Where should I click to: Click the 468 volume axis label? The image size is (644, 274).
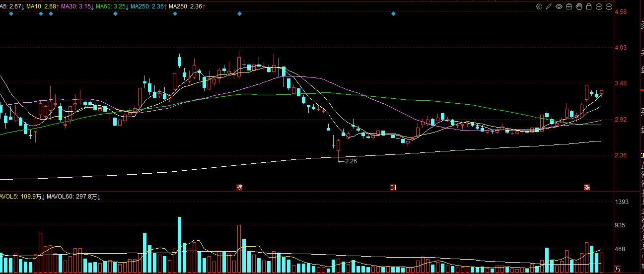[x=621, y=249]
